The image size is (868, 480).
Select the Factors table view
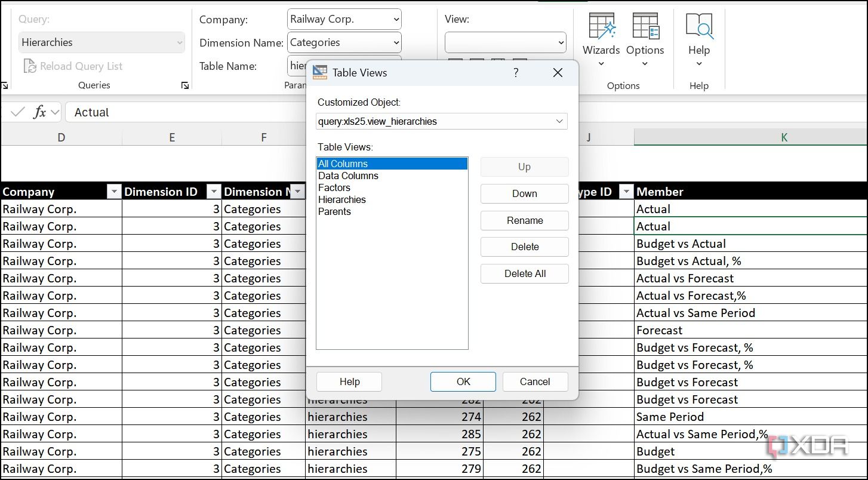[x=392, y=187]
